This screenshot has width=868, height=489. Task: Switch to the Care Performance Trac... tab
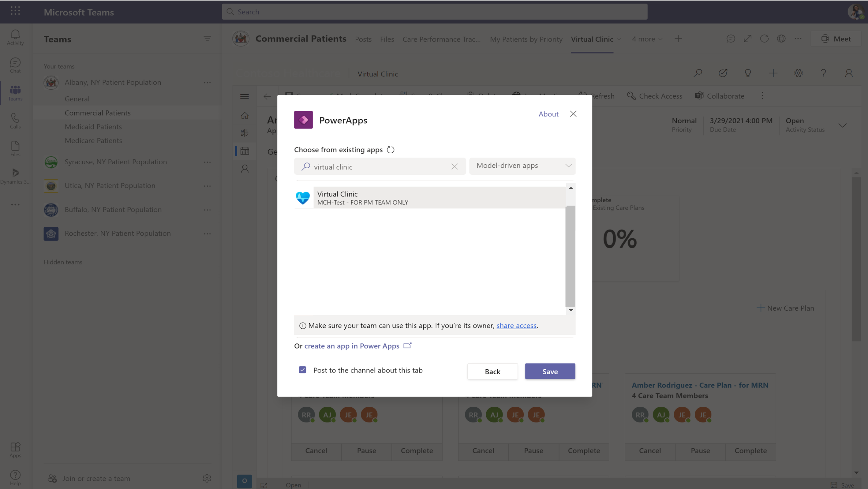[442, 38]
